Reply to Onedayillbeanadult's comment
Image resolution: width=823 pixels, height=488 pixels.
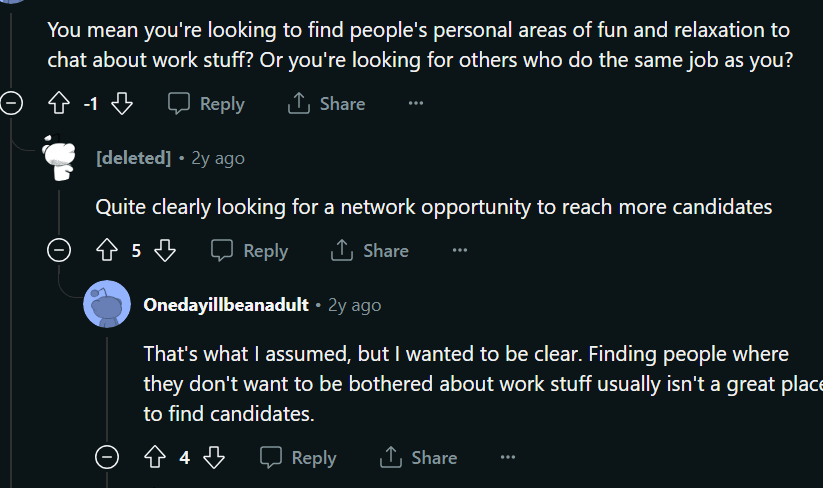(298, 457)
